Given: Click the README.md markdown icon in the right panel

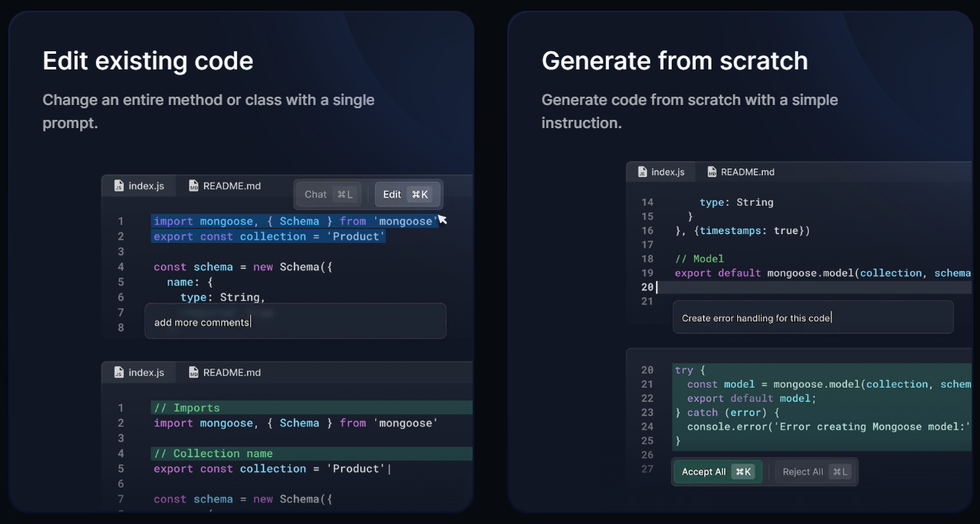Looking at the screenshot, I should (711, 172).
